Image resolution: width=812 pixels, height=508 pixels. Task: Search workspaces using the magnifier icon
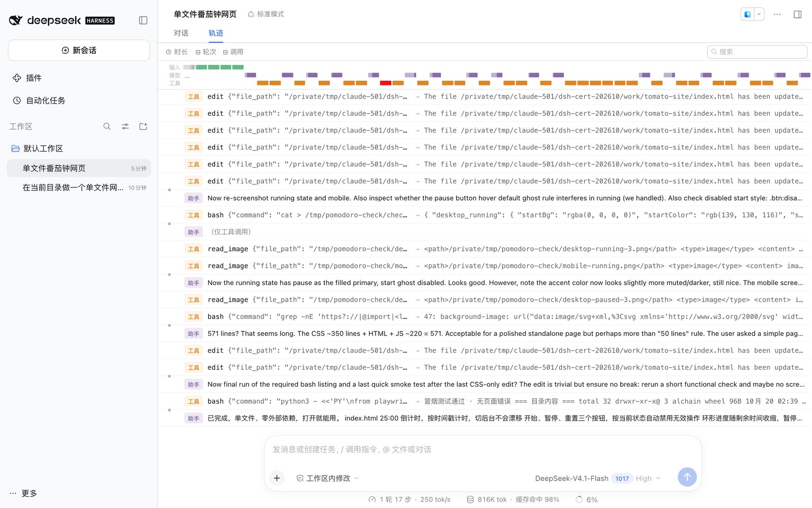(107, 126)
